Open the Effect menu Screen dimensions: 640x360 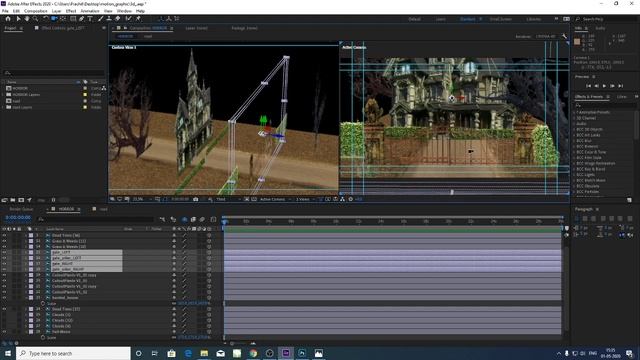(71, 11)
